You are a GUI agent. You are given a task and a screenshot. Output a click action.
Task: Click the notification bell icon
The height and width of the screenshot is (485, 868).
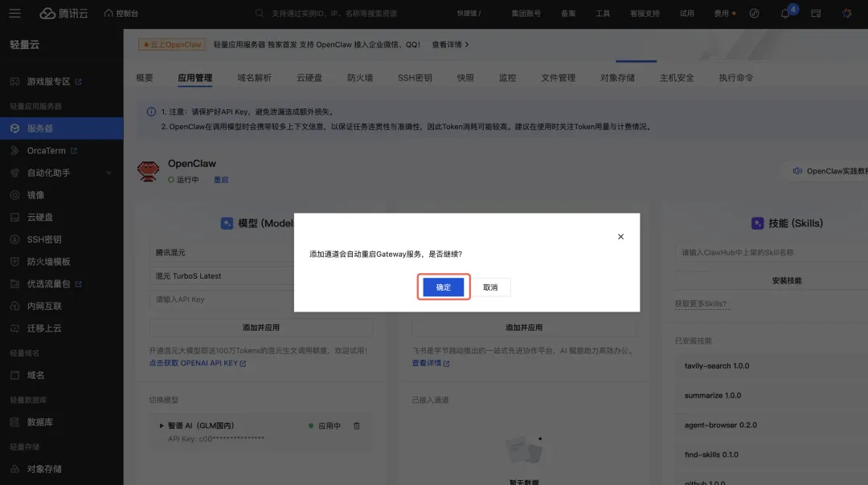pos(785,14)
